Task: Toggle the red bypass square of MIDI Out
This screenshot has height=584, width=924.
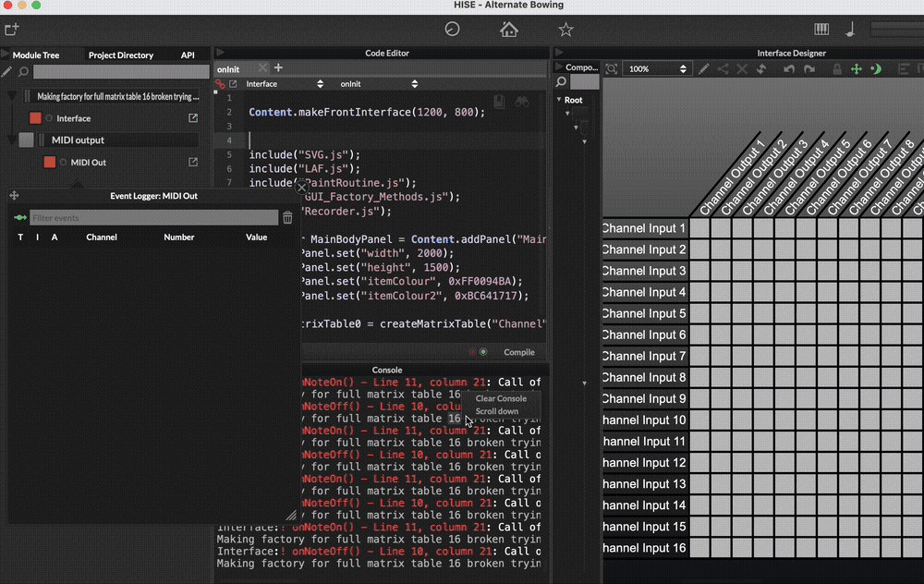Action: [x=50, y=162]
